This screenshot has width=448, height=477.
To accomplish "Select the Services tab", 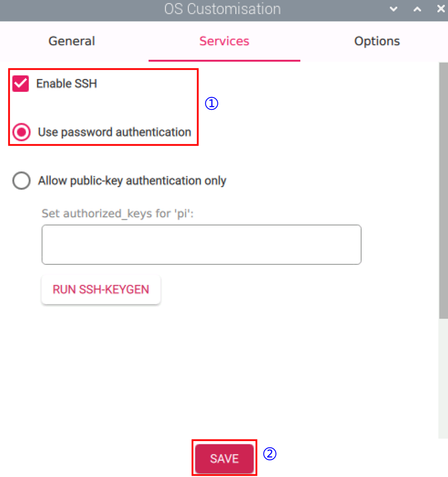I will click(224, 41).
